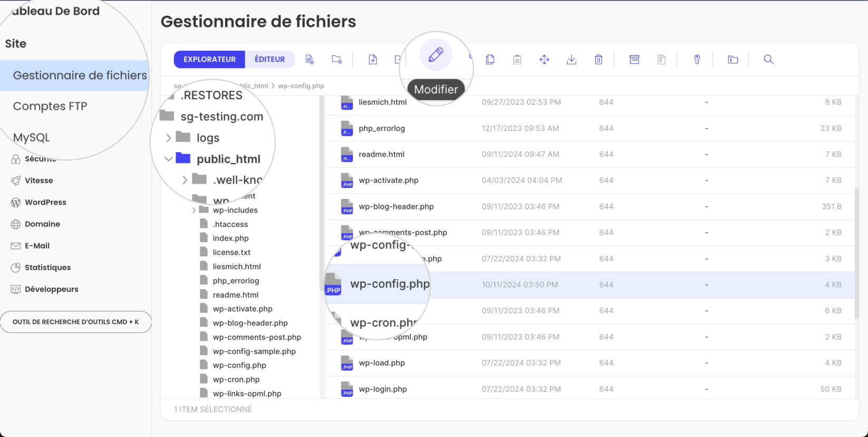Image resolution: width=868 pixels, height=437 pixels.
Task: Select wp-cron.php in the folder tree
Action: 236,379
